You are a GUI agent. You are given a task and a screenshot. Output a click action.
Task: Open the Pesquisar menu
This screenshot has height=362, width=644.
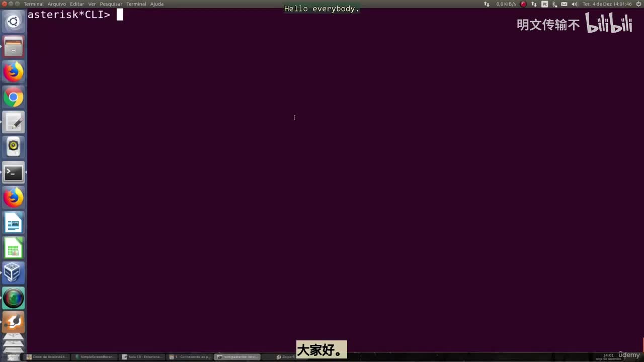tap(111, 4)
